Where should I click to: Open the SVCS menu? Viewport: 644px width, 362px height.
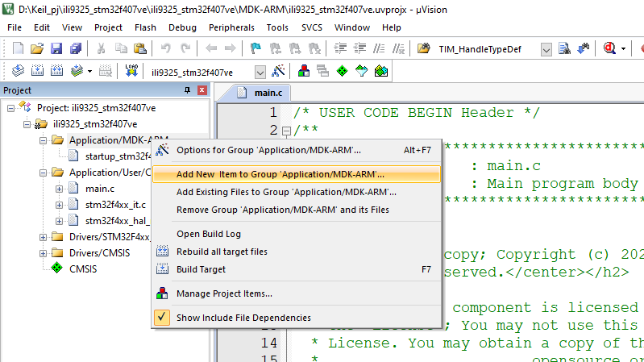pos(312,27)
